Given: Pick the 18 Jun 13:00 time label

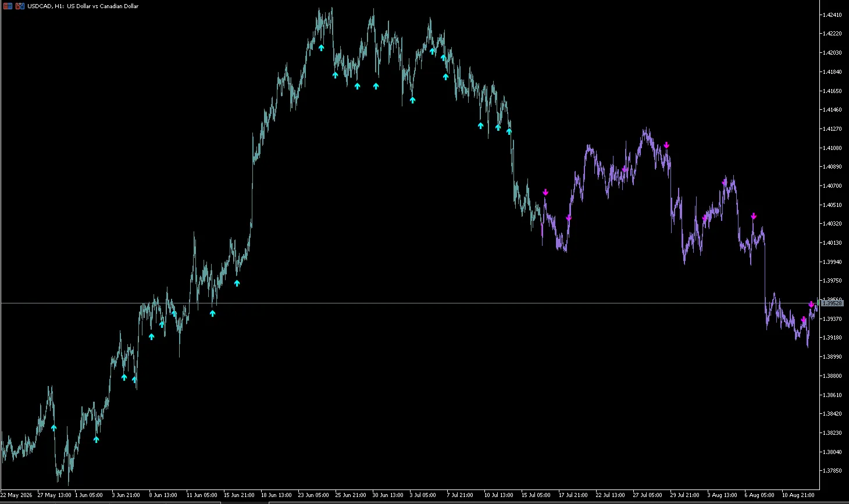Looking at the screenshot, I should pyautogui.click(x=276, y=495).
